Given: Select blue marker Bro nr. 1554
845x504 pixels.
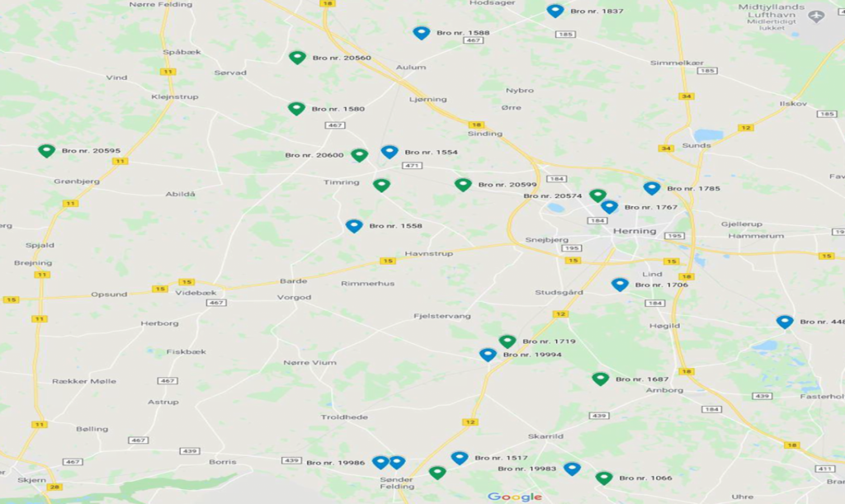Looking at the screenshot, I should pyautogui.click(x=389, y=152).
